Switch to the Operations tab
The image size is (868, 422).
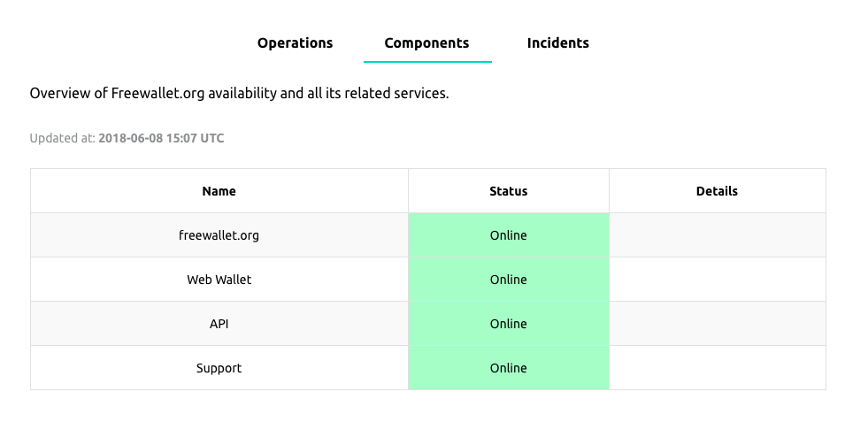pyautogui.click(x=295, y=43)
